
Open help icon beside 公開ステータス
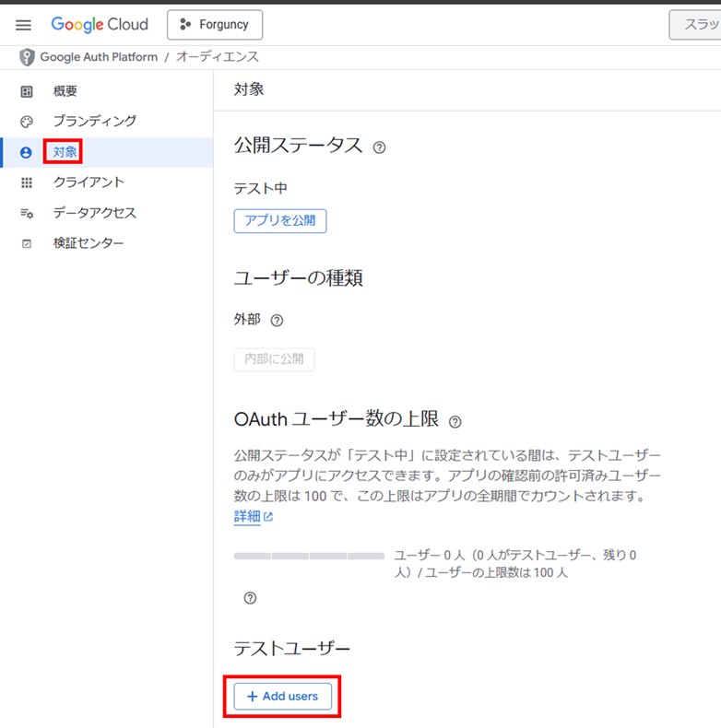click(379, 147)
